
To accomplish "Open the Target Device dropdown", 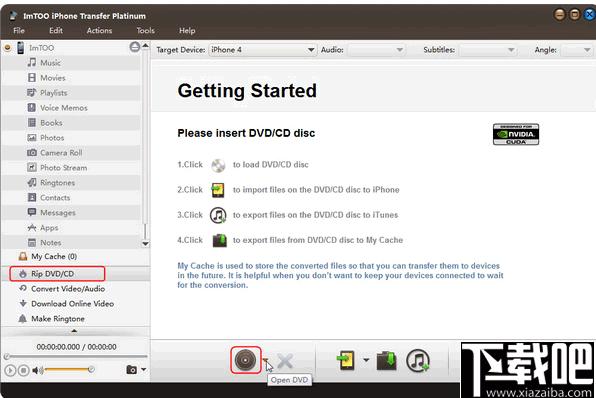I will click(x=263, y=50).
